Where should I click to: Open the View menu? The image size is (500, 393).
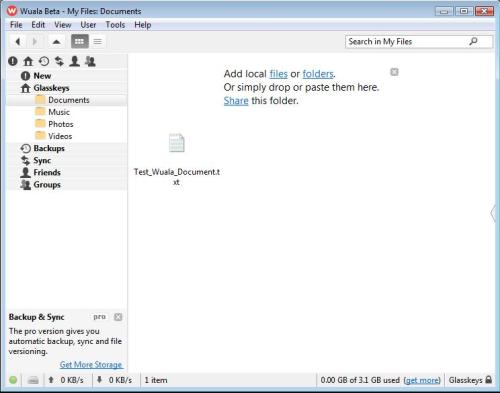[x=63, y=25]
